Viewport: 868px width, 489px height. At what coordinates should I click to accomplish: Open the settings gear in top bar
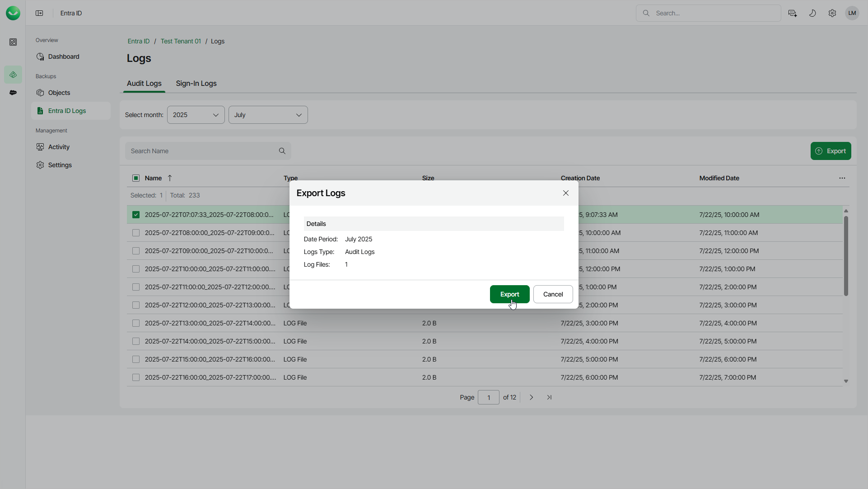[x=832, y=13]
